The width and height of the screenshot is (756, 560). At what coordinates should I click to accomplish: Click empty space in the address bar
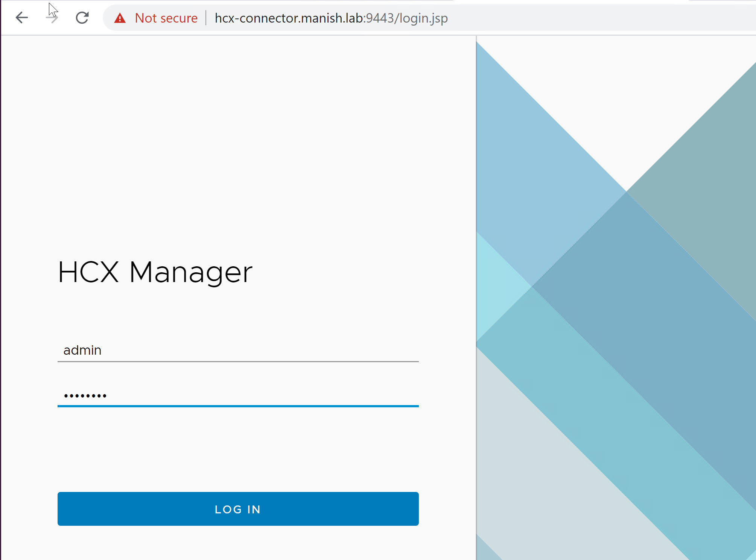tap(602, 18)
